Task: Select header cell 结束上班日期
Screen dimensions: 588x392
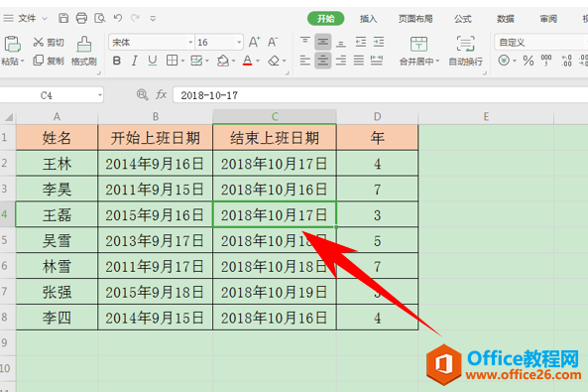Action: pos(275,138)
